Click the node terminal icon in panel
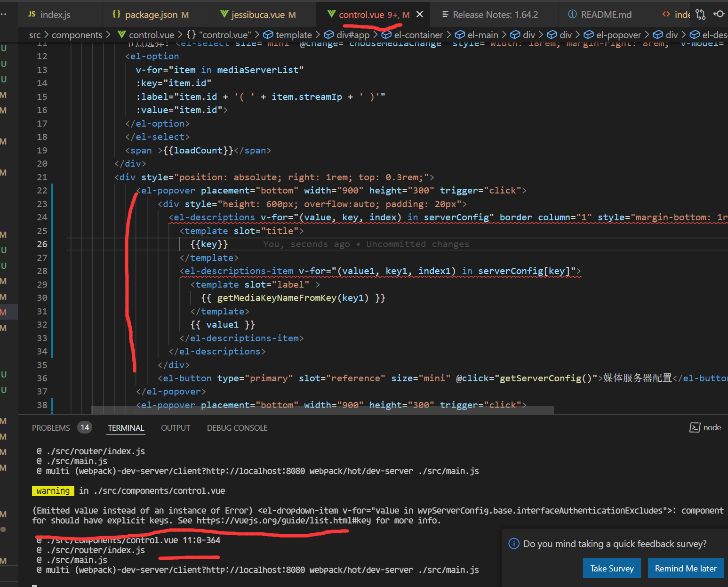This screenshot has height=587, width=728. pos(695,427)
